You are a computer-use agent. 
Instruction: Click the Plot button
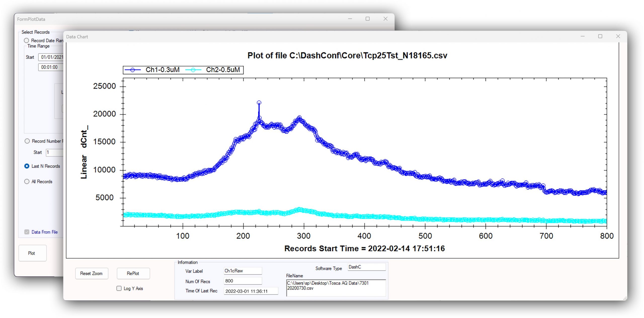click(32, 253)
